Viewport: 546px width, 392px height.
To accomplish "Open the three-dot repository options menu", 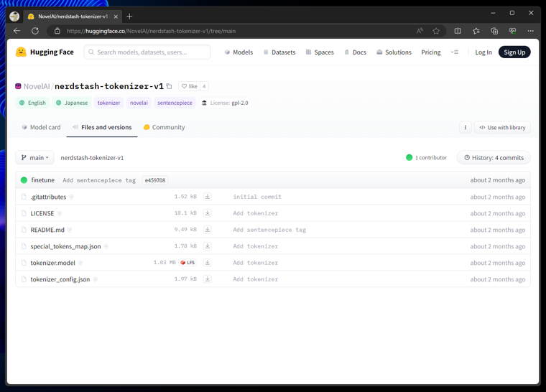I will (466, 127).
